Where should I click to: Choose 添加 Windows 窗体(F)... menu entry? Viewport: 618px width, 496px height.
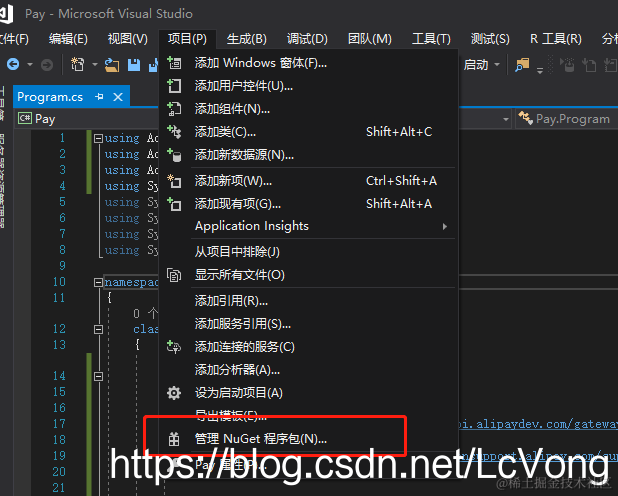click(308, 63)
